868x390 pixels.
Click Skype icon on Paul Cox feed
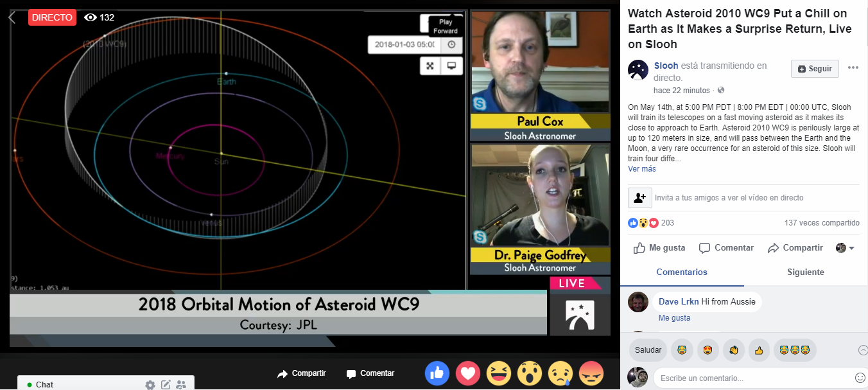click(x=480, y=103)
